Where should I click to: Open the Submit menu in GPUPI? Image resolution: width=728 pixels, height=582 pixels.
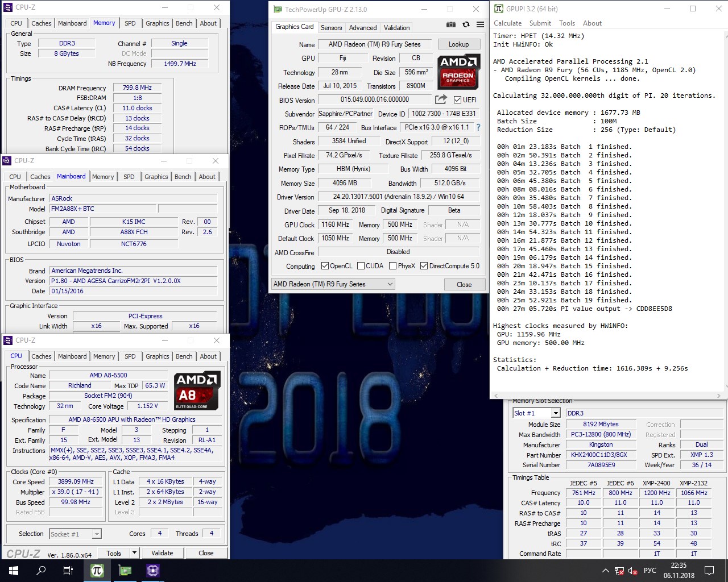(540, 23)
